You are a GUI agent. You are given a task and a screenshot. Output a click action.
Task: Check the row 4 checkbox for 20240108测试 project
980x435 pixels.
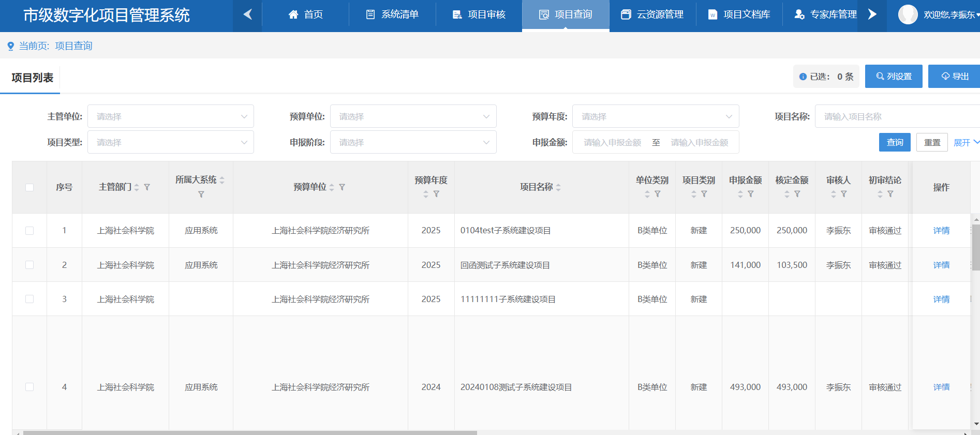point(29,387)
